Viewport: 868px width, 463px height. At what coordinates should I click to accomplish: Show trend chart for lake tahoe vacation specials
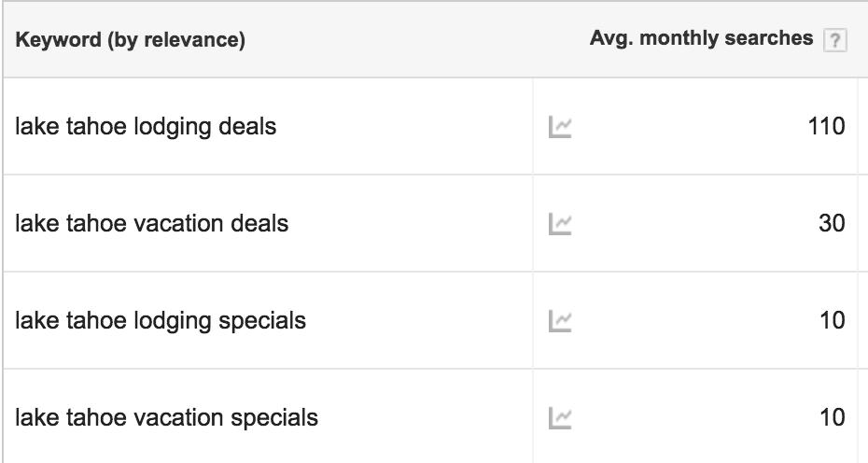(560, 417)
